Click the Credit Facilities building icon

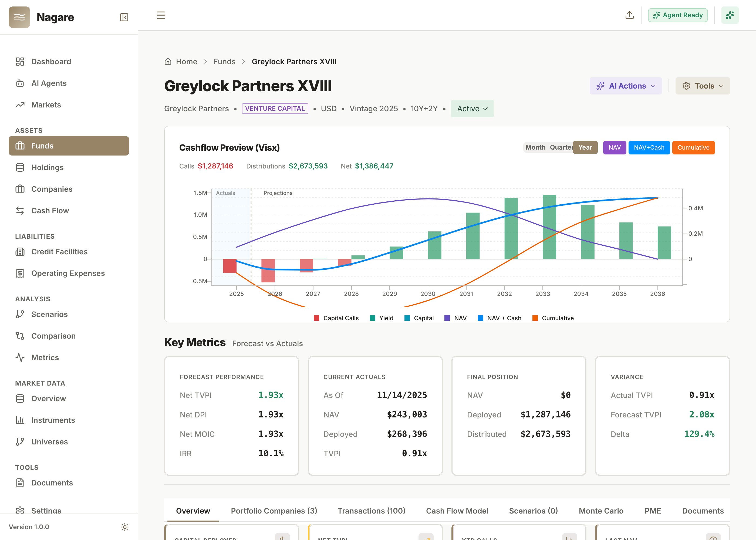(20, 252)
